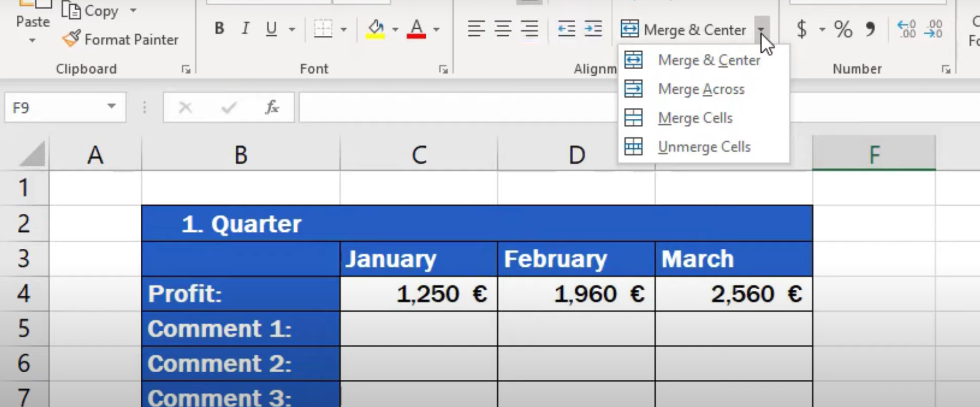Image resolution: width=980 pixels, height=407 pixels.
Task: Select cell with 1,960 €
Action: [576, 294]
